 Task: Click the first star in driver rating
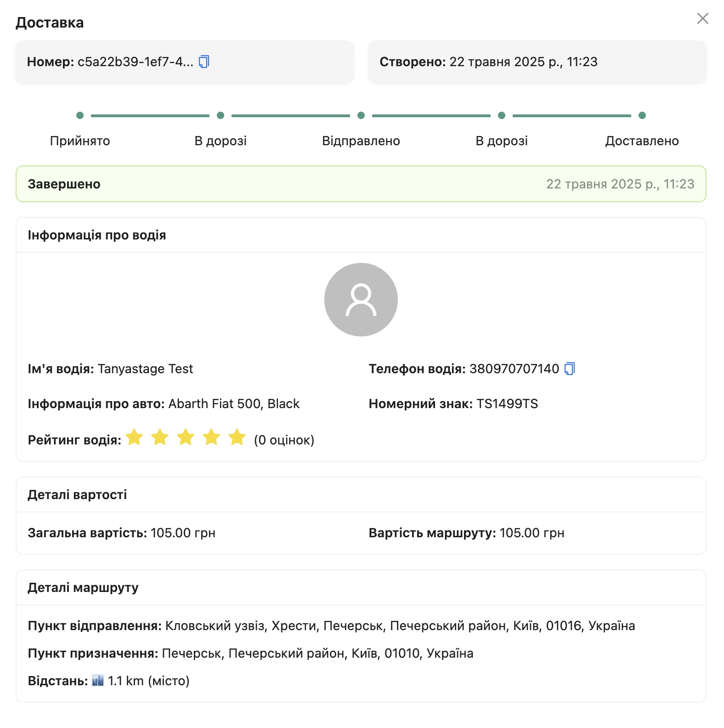click(135, 438)
